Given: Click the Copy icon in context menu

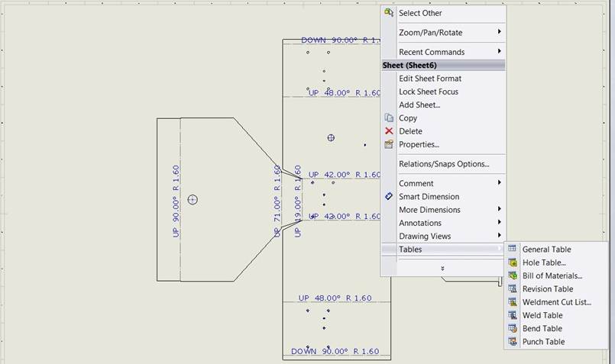Looking at the screenshot, I should pyautogui.click(x=389, y=118).
